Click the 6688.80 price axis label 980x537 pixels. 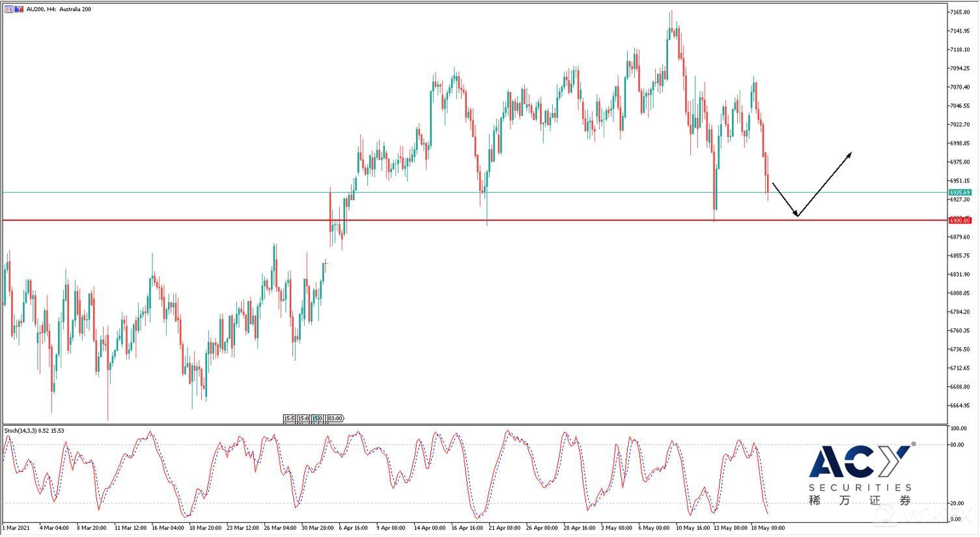coord(960,386)
